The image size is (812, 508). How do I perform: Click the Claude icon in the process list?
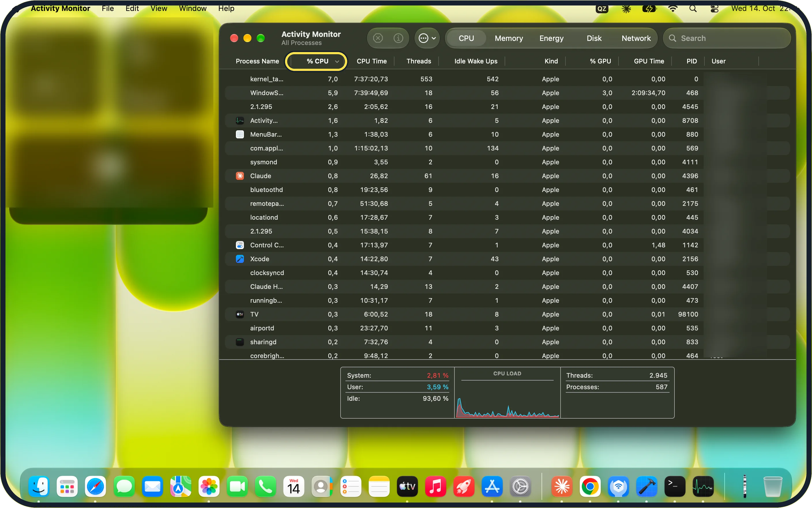pyautogui.click(x=240, y=176)
